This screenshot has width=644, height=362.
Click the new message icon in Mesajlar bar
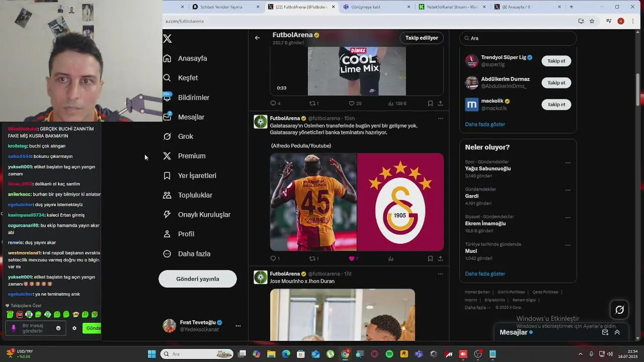605,332
